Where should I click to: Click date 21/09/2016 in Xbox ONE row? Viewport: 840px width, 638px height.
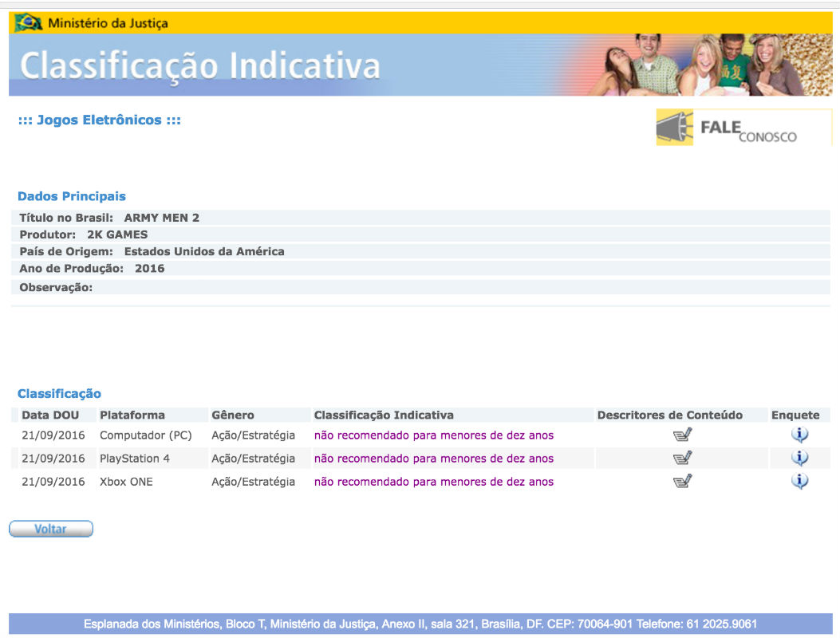point(53,482)
